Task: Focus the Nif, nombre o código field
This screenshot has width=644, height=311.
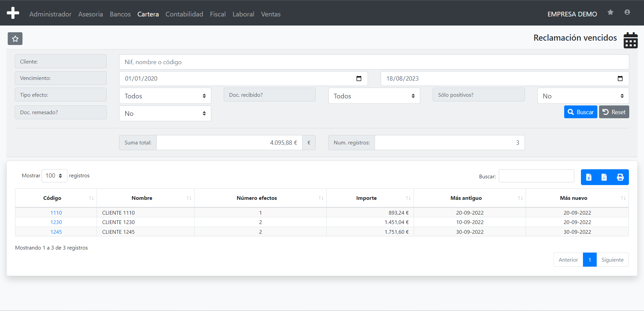Action: 374,62
